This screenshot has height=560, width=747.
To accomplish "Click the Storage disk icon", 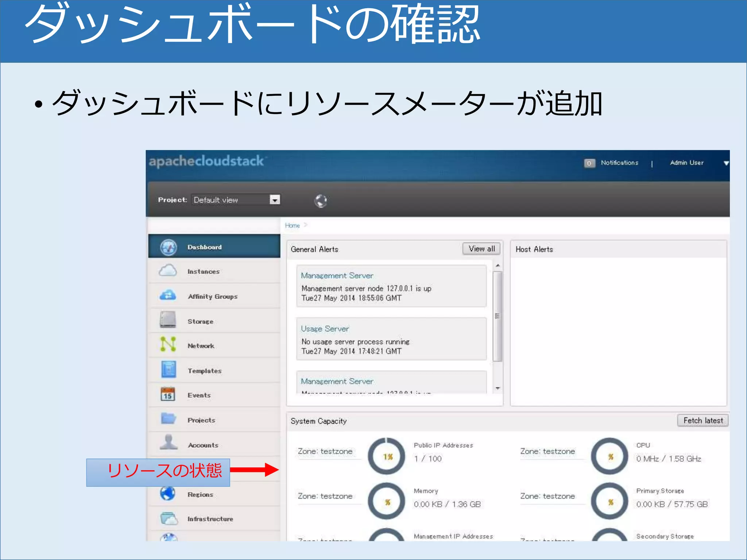I will tap(168, 320).
